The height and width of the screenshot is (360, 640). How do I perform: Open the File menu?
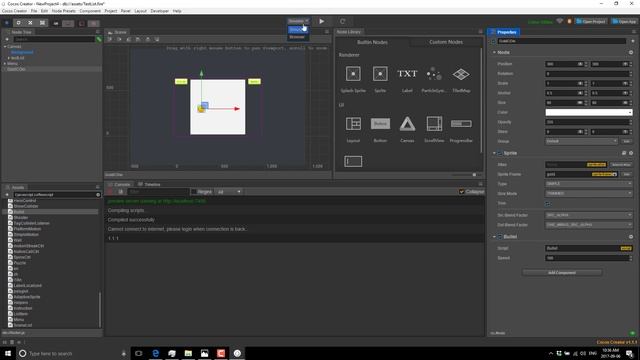click(x=34, y=11)
